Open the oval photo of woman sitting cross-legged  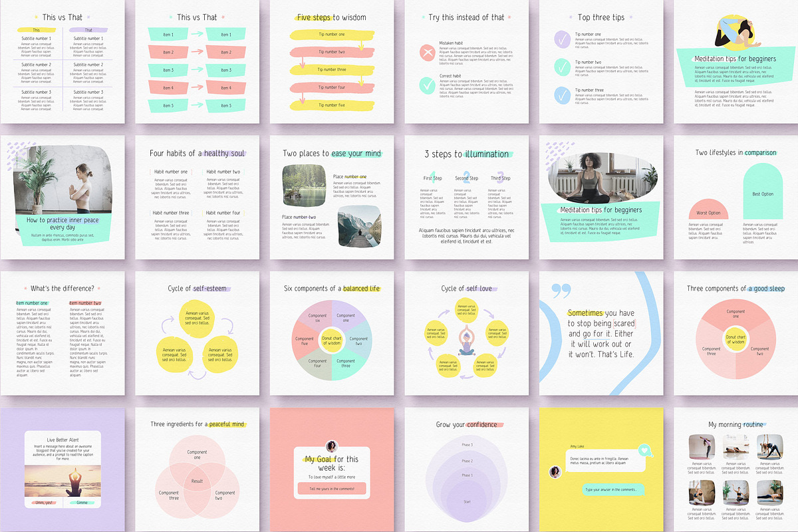click(603, 178)
